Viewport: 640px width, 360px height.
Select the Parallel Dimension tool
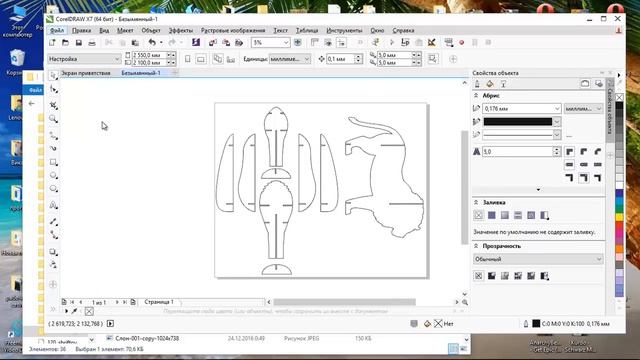(x=53, y=221)
